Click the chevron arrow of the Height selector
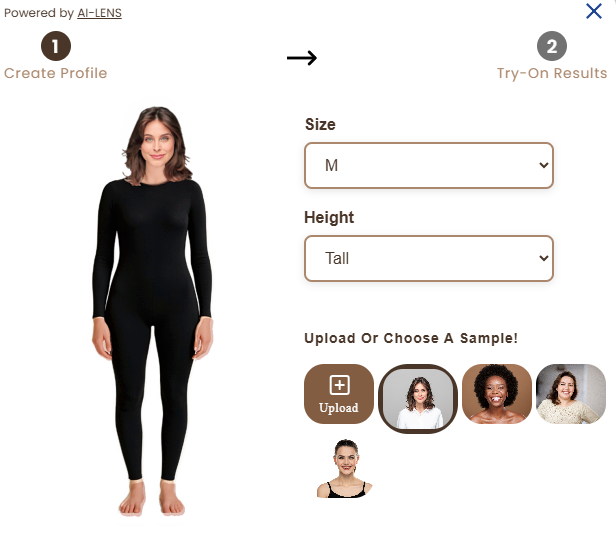Viewport: 616px width, 547px height. point(544,258)
